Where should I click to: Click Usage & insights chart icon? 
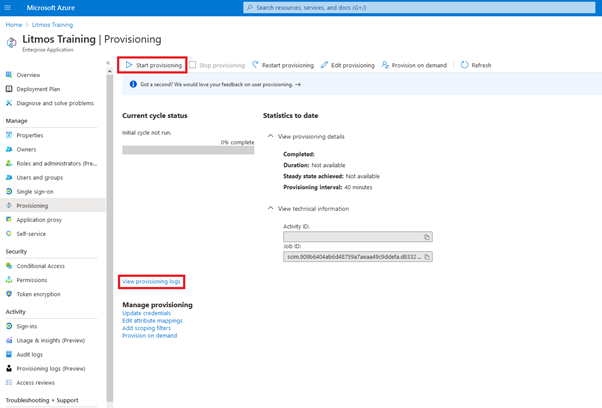[x=9, y=340]
